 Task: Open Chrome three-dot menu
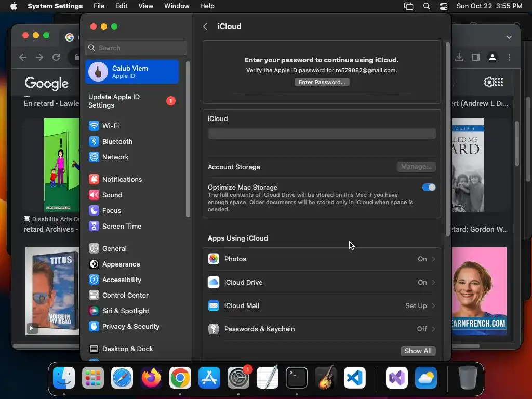tap(509, 57)
